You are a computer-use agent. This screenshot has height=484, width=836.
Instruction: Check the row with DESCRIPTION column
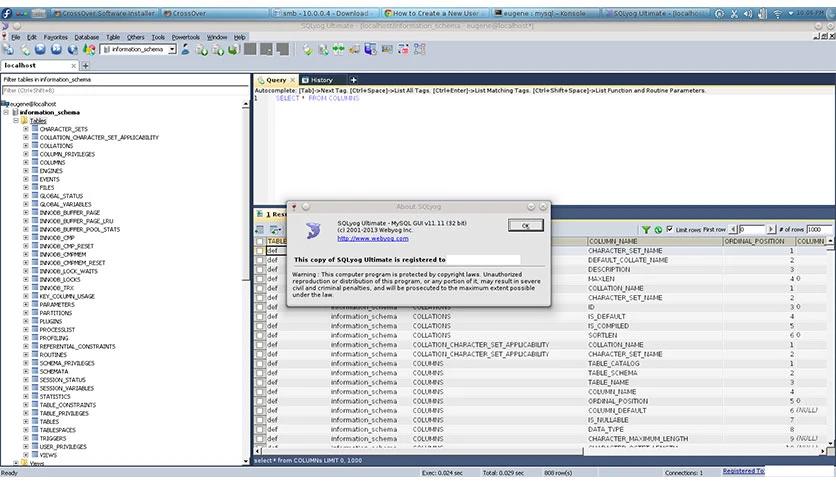point(260,269)
